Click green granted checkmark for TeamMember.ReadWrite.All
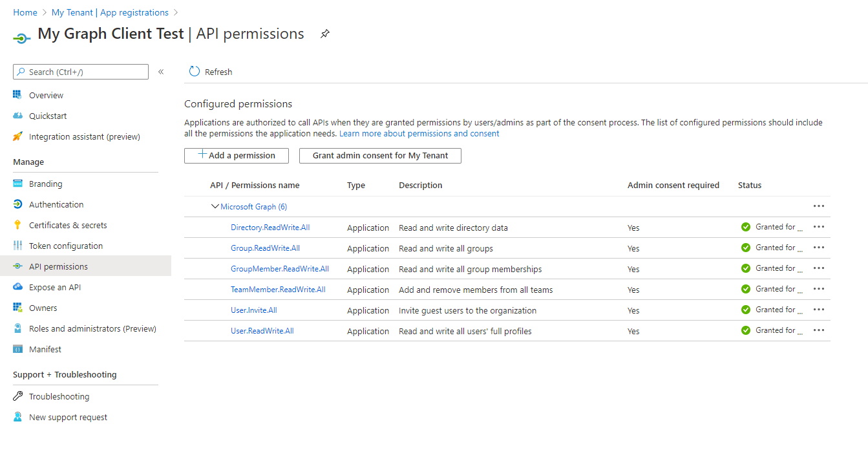Screen dimensions: 868x468 [746, 289]
